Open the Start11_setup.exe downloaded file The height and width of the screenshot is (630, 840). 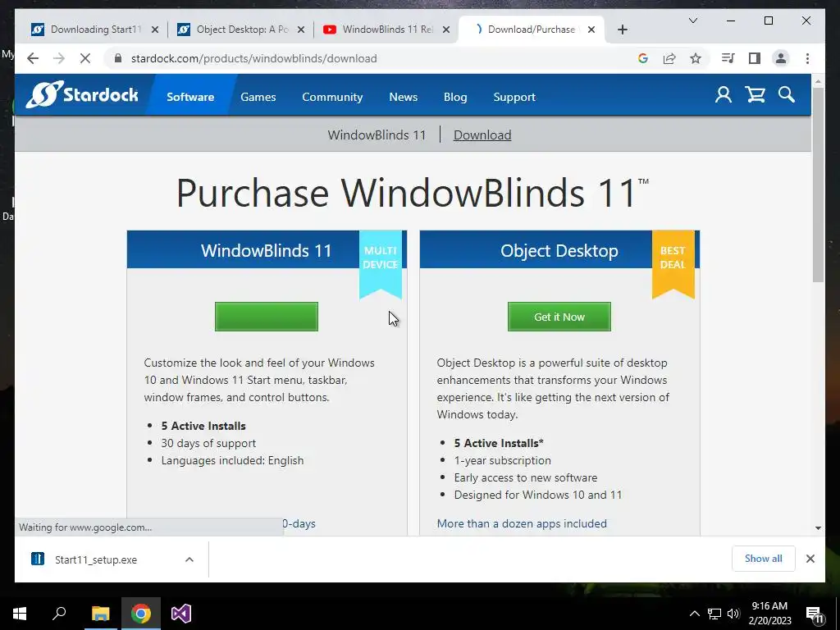[95, 559]
